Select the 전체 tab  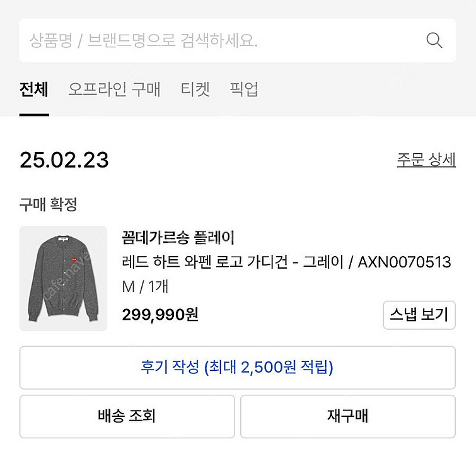pos(34,90)
